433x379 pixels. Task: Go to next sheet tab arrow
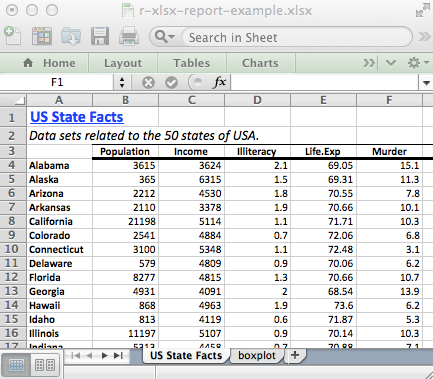pyautogui.click(x=104, y=356)
